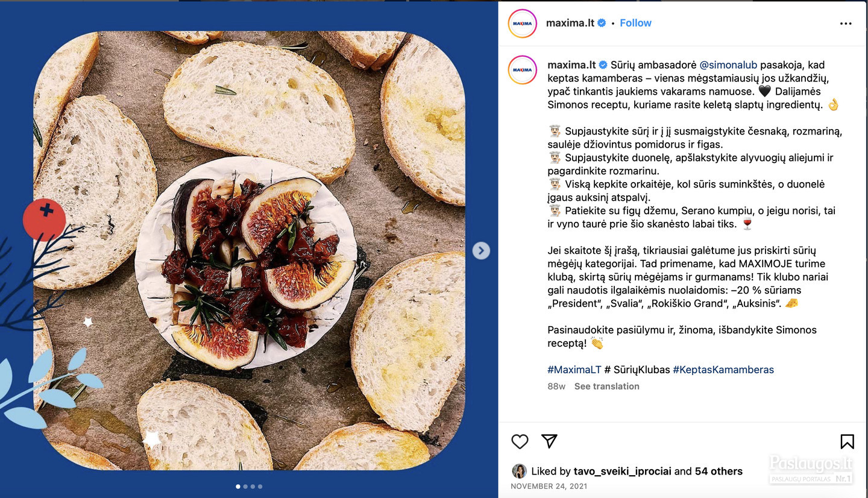Click See translation under the caption

pyautogui.click(x=606, y=386)
